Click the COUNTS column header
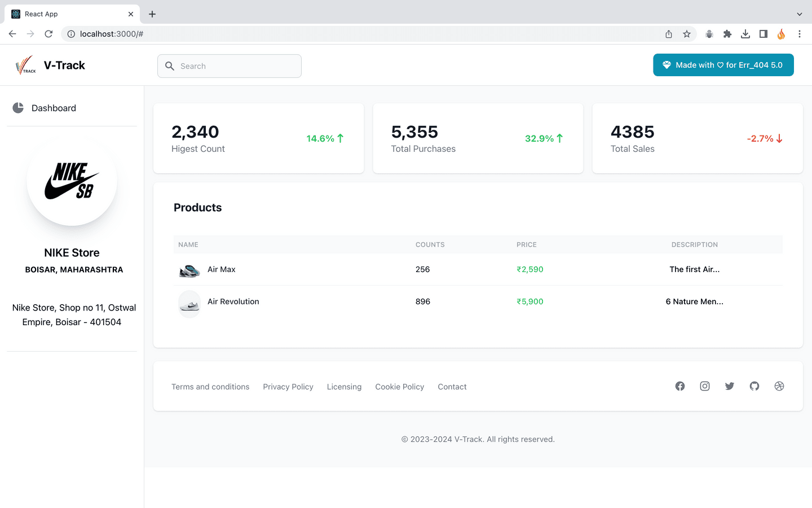This screenshot has height=508, width=812. 430,244
